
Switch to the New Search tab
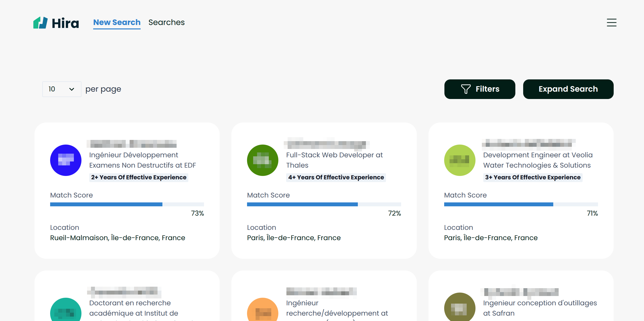tap(117, 22)
